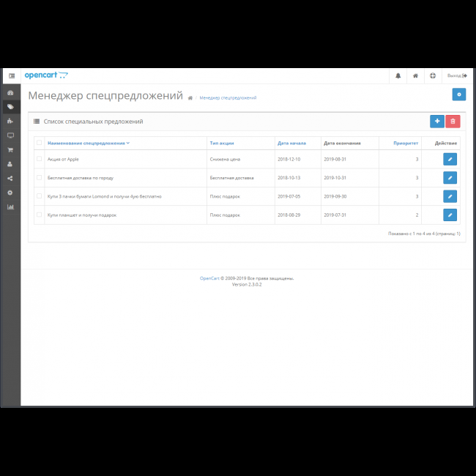This screenshot has height=476, width=476.
Task: Expand the Catalog tags menu in the sidebar
Action: pos(10,107)
